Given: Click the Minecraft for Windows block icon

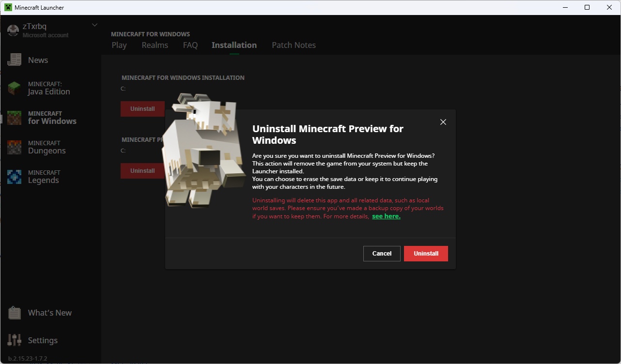Looking at the screenshot, I should click(14, 118).
